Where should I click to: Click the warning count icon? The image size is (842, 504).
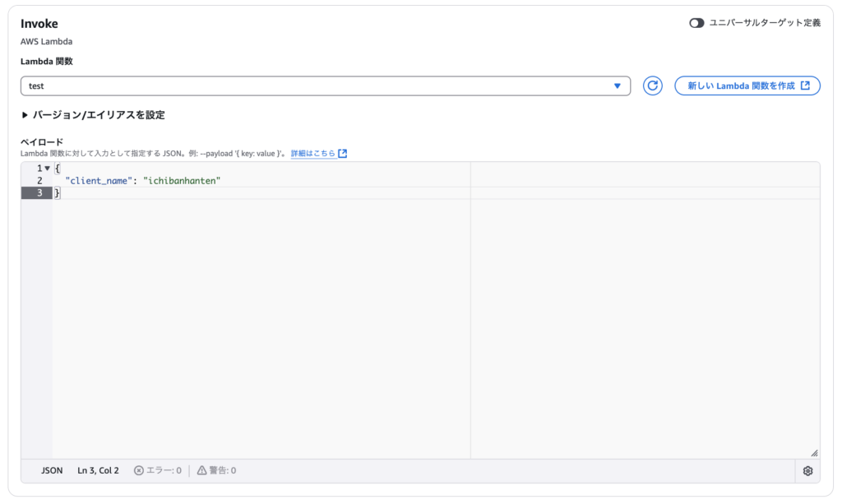[x=203, y=470]
